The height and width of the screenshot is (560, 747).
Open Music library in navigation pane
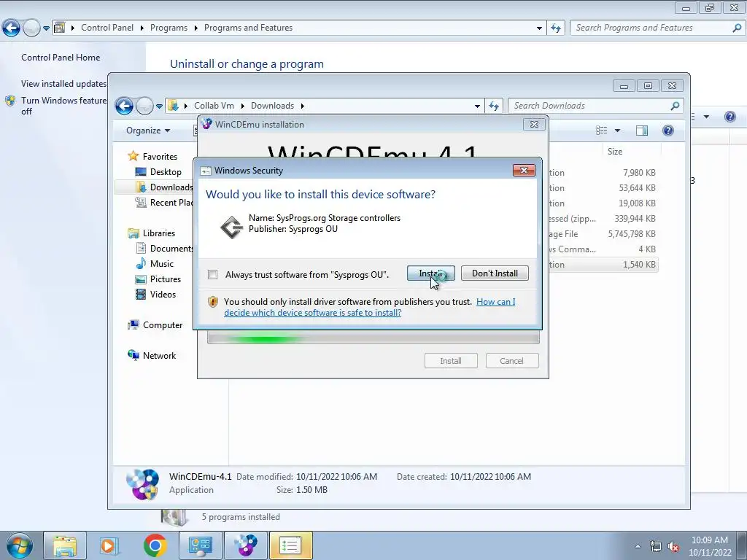(x=161, y=264)
